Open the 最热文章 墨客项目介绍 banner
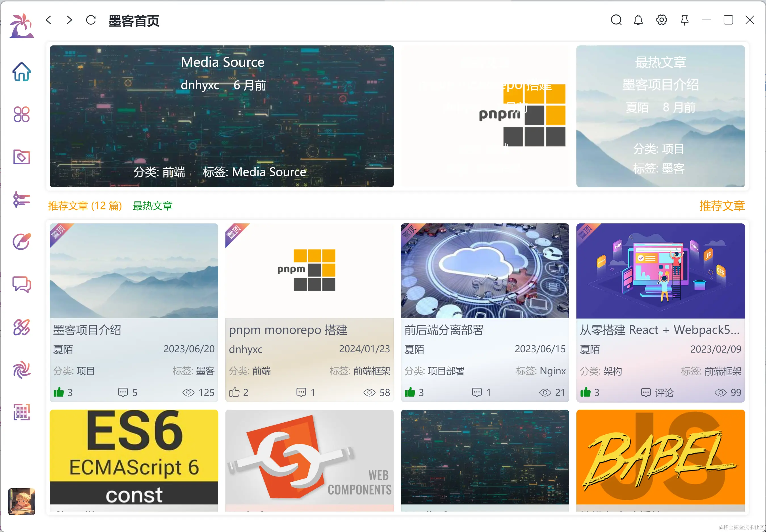The image size is (766, 532). (660, 116)
